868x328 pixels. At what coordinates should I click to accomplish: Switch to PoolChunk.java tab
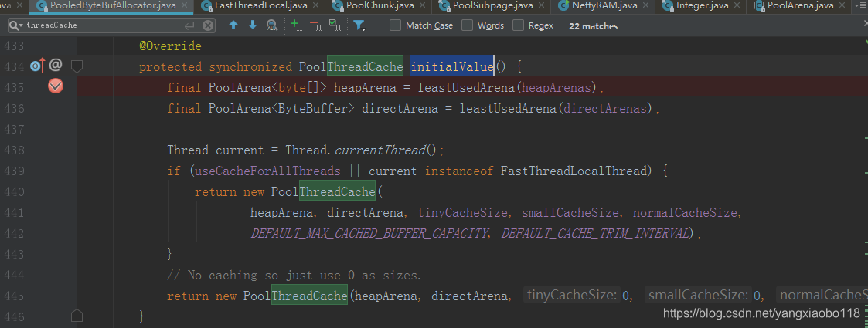click(x=377, y=6)
